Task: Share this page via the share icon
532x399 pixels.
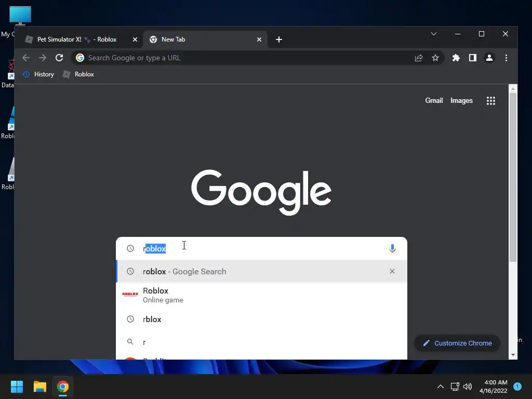Action: click(419, 58)
